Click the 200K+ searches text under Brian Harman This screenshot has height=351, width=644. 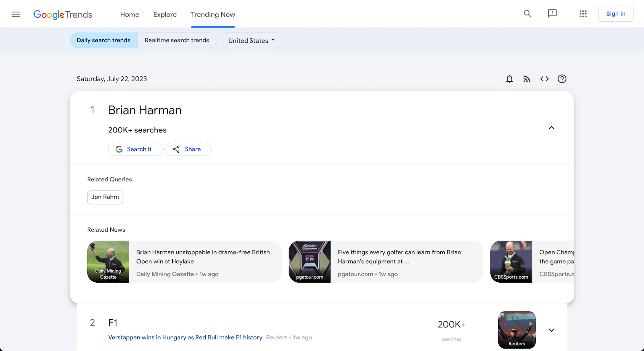[x=137, y=130]
